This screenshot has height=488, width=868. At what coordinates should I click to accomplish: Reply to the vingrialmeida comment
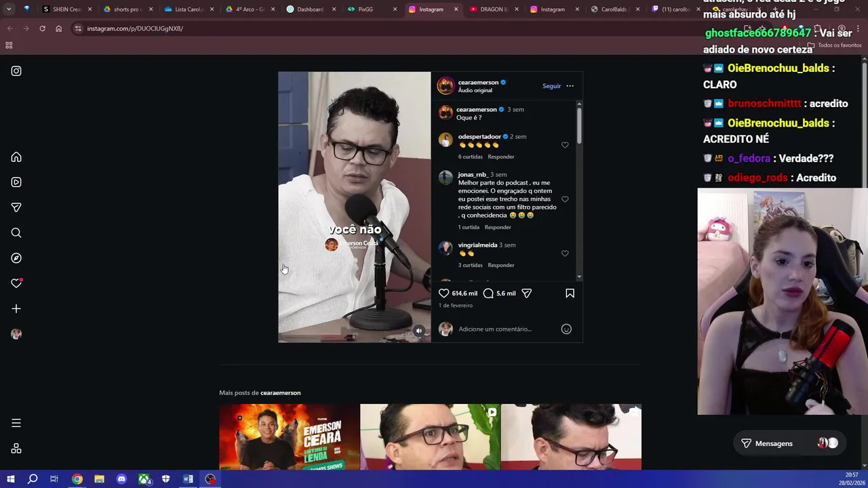501,265
